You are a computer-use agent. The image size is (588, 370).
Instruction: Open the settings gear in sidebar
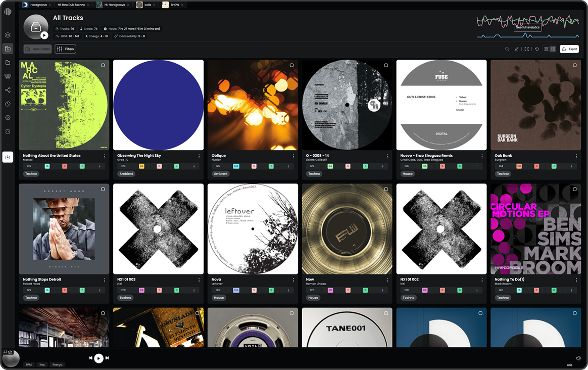coord(8,117)
